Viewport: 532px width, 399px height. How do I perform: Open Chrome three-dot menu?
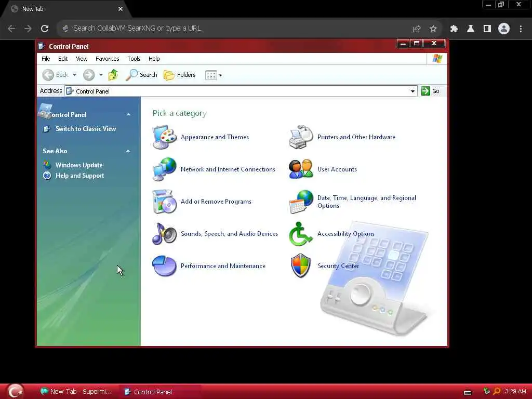521,29
